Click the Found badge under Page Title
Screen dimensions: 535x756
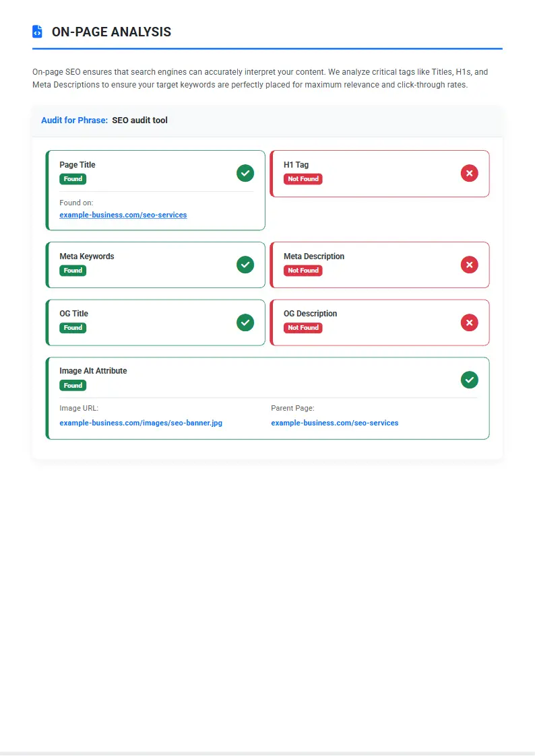pos(73,179)
